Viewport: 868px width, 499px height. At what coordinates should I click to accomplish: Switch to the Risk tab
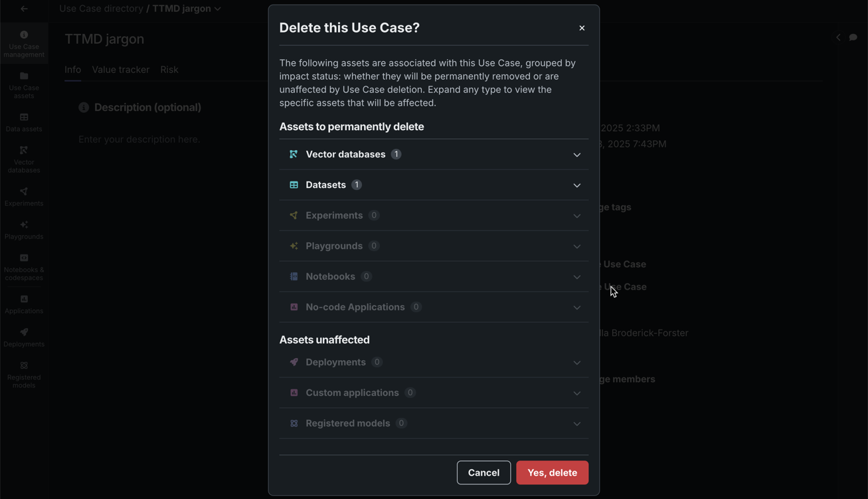pos(169,70)
